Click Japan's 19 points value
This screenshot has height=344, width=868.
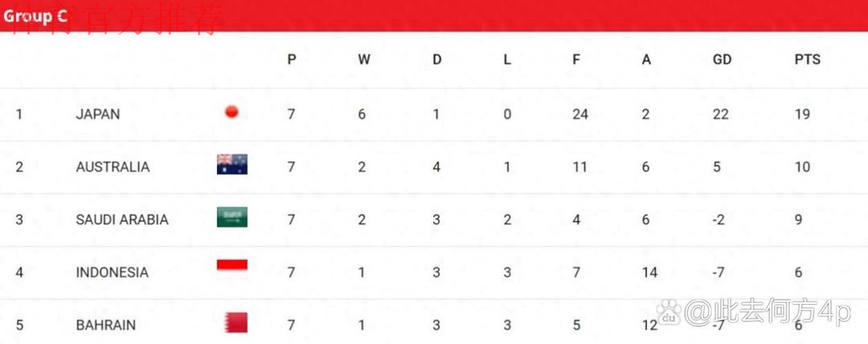(802, 114)
